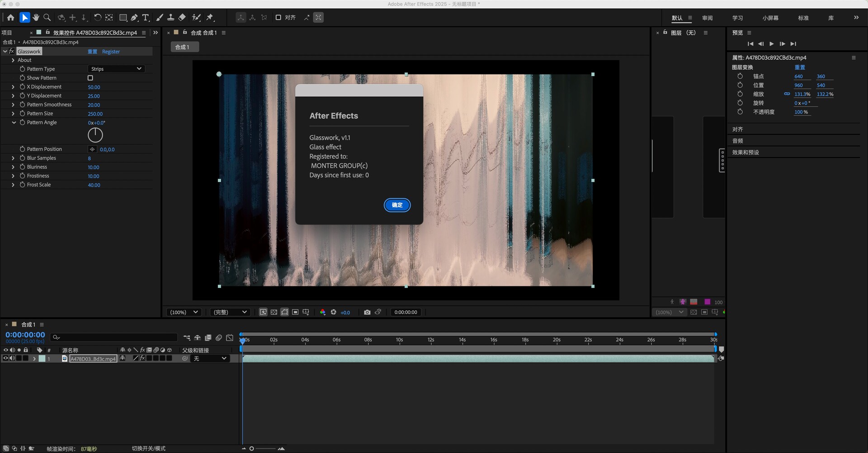Toggle mask and shape path visibility
This screenshot has height=453, width=868.
[x=285, y=312]
